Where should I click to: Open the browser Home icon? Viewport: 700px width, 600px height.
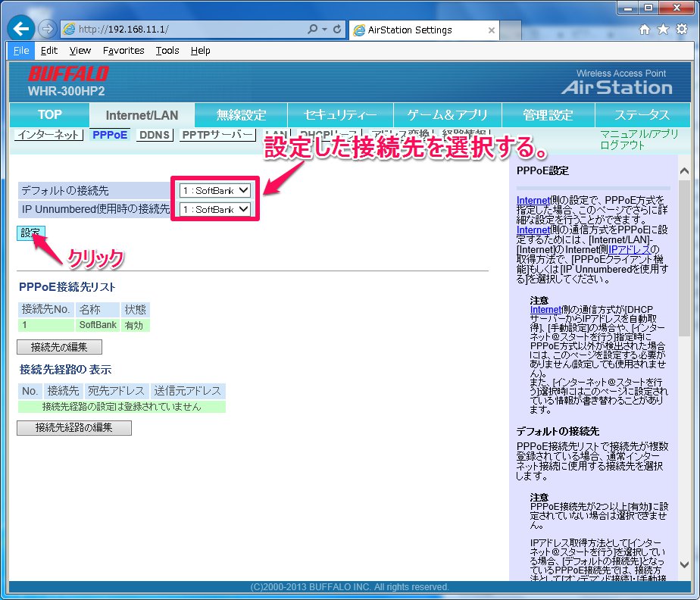[x=645, y=30]
